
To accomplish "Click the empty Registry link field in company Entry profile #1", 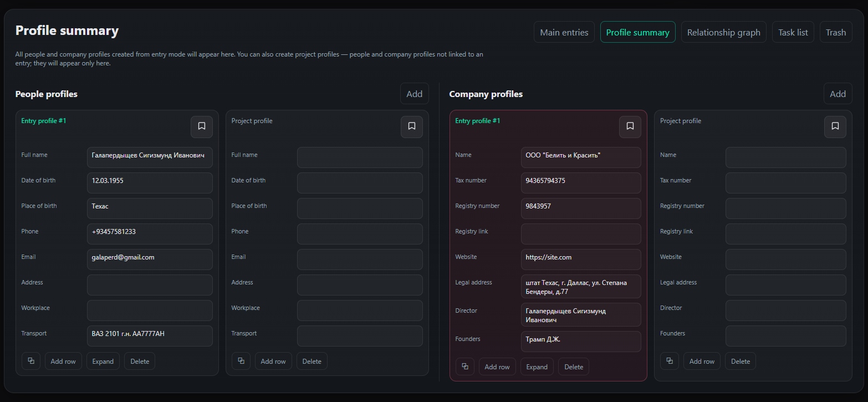I will point(580,233).
